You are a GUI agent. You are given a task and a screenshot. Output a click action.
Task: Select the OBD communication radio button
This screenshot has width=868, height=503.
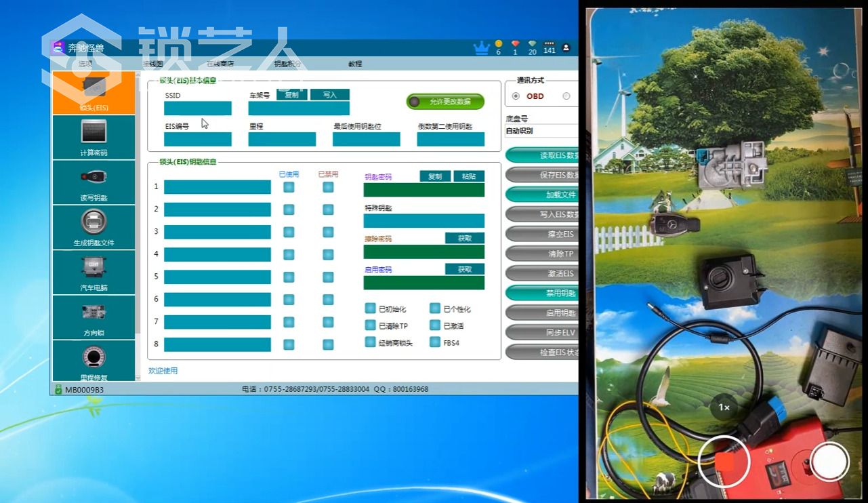pyautogui.click(x=516, y=96)
